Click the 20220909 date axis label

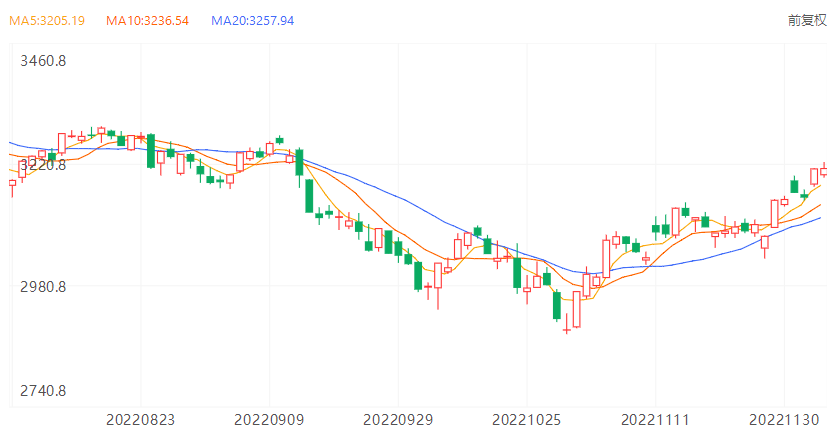click(x=270, y=418)
